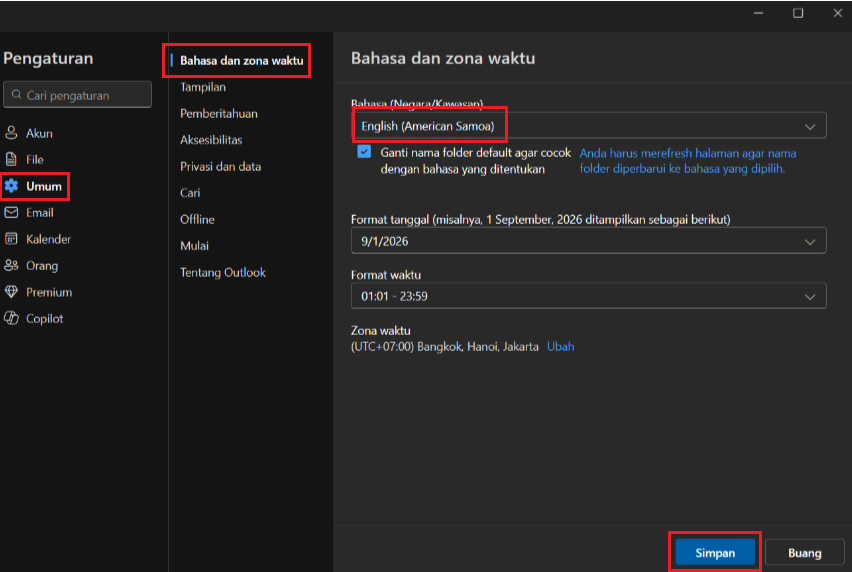Click the refresh page notice link
This screenshot has height=572, width=852.
click(x=688, y=161)
